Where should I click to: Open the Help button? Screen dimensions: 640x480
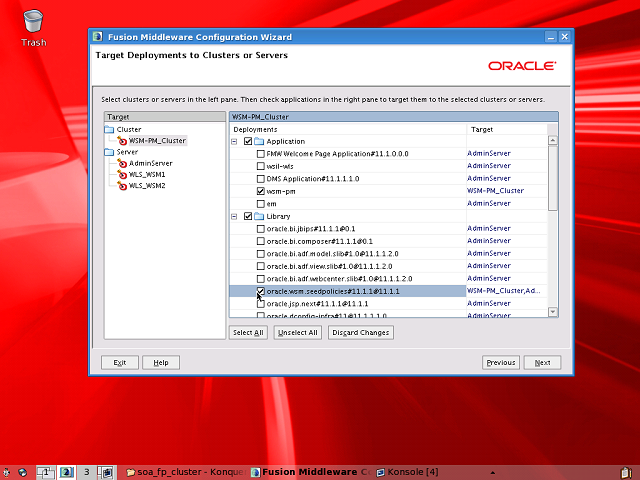(161, 362)
